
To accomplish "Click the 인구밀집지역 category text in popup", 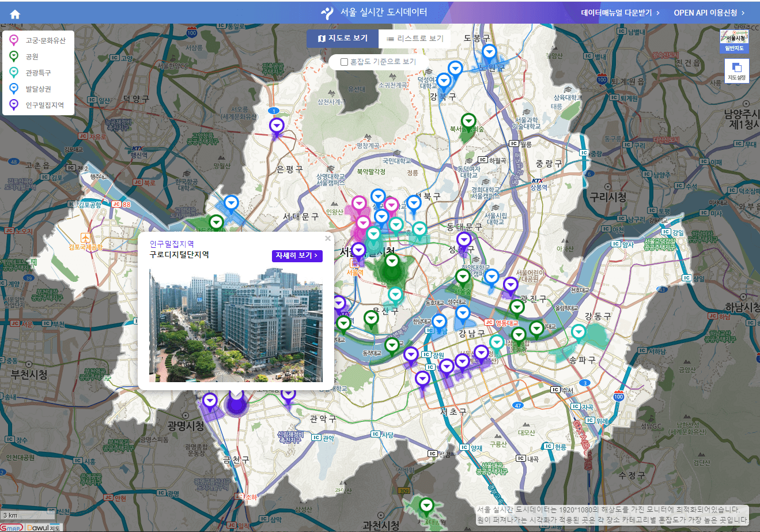I will tap(172, 244).
